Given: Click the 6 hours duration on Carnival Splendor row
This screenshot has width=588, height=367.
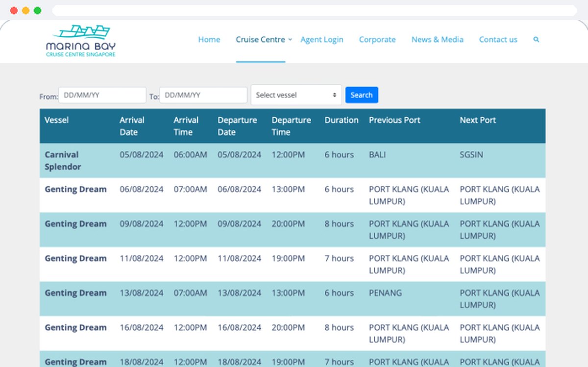Looking at the screenshot, I should [x=339, y=155].
